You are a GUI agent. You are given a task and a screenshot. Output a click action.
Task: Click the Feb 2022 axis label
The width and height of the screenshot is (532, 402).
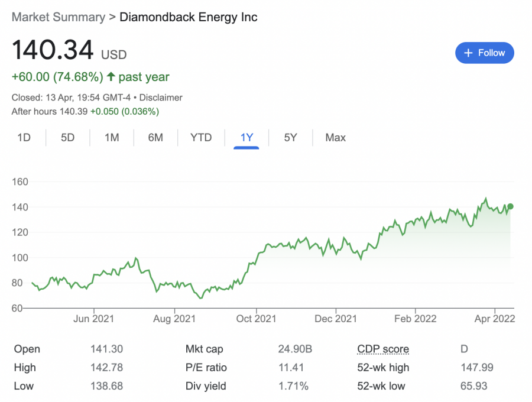416,319
